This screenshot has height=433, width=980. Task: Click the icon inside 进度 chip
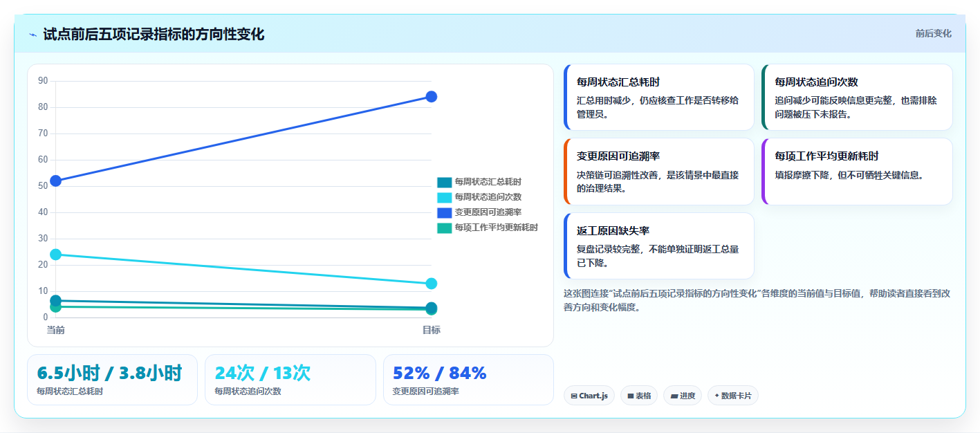click(x=674, y=396)
